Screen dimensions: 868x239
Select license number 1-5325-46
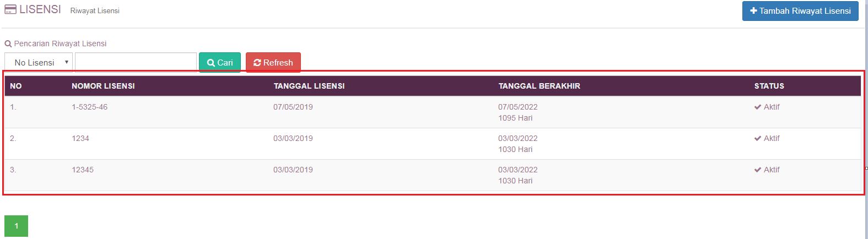point(89,107)
